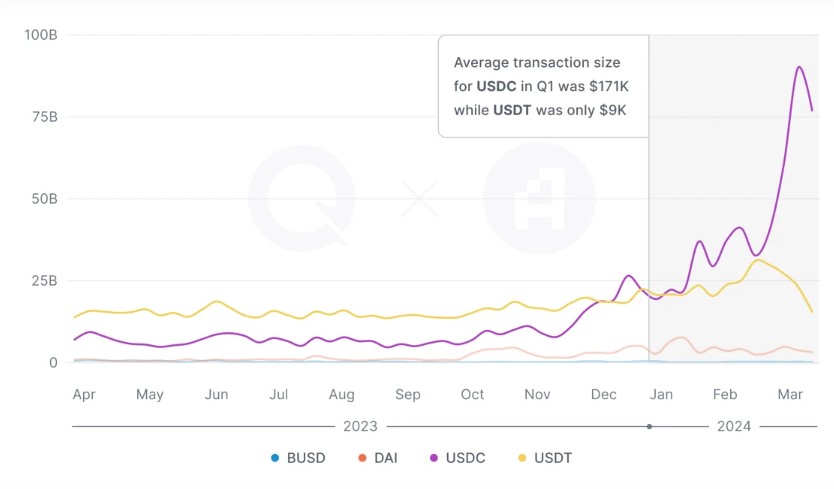Viewport: 834px width, 489px height.
Task: Click the average transaction size tooltip box
Action: click(x=543, y=86)
